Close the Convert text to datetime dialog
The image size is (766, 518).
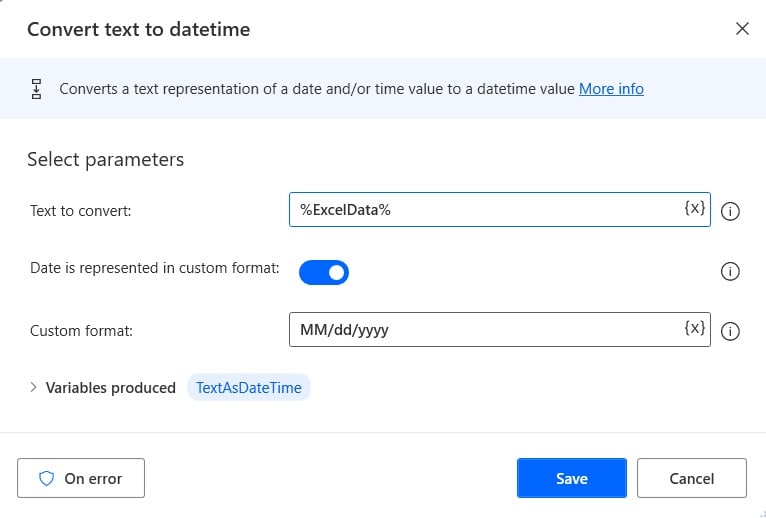tap(742, 29)
